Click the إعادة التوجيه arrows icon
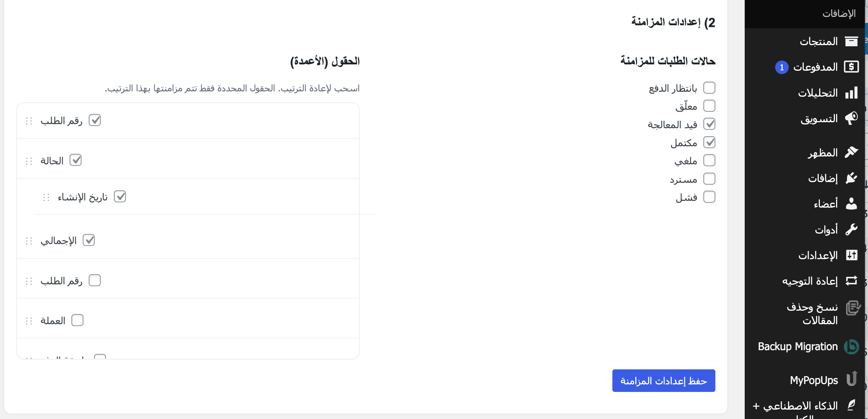Viewport: 868px width, 419px height. (851, 281)
